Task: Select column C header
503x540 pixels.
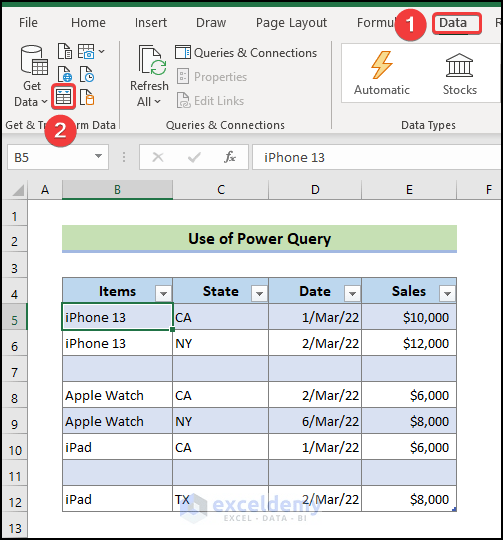Action: pos(221,189)
